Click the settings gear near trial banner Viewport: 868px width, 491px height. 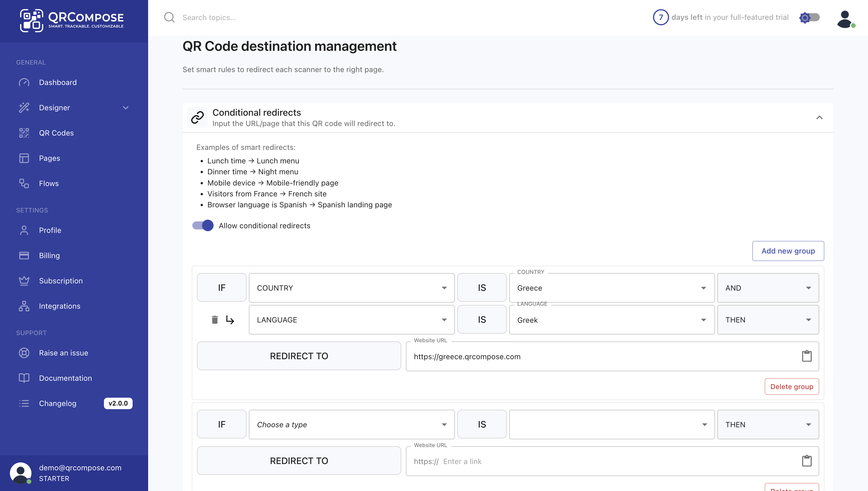click(x=805, y=18)
